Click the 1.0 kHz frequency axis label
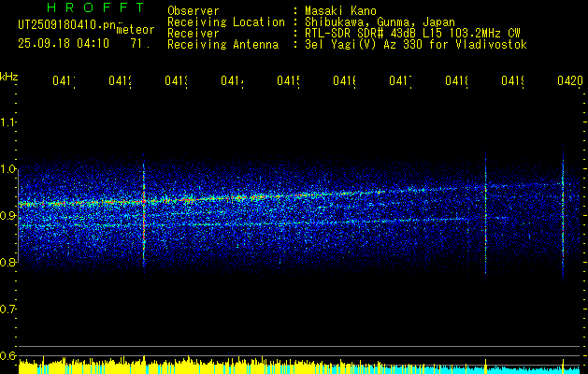Screen dimensions: 588x374 point(7,169)
